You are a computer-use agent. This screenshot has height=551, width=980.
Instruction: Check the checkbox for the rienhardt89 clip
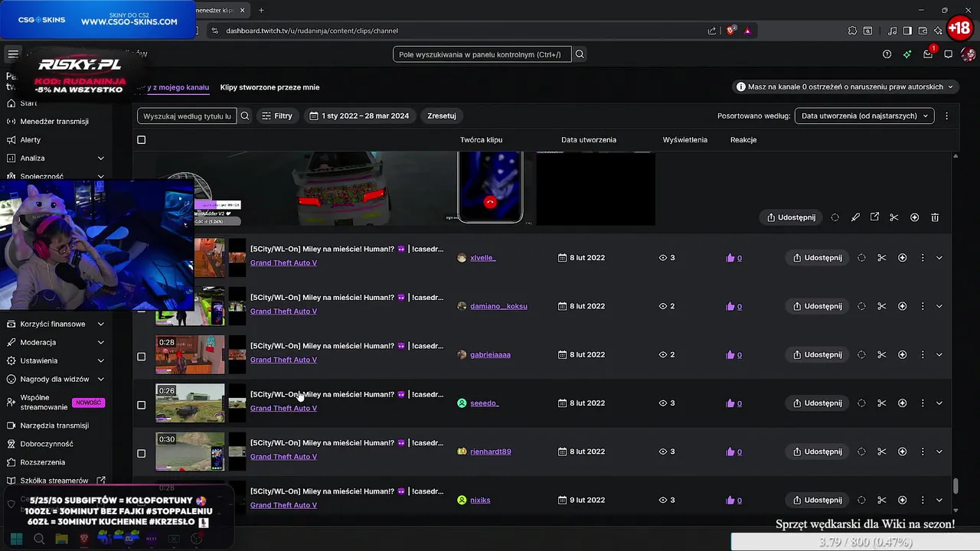pos(141,453)
